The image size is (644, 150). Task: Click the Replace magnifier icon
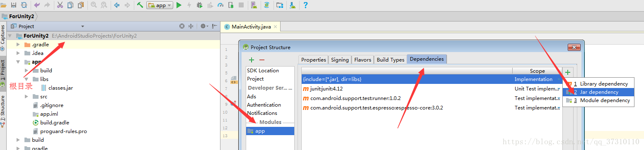pyautogui.click(x=104, y=5)
